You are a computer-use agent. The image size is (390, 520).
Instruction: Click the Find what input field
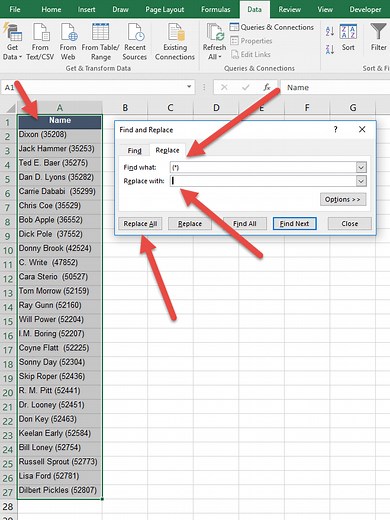[263, 167]
